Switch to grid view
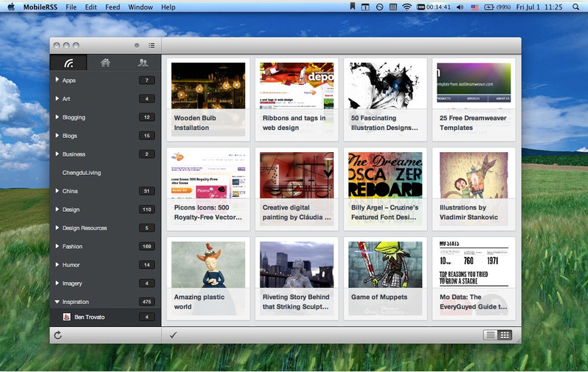This screenshot has height=372, width=588. tap(505, 335)
